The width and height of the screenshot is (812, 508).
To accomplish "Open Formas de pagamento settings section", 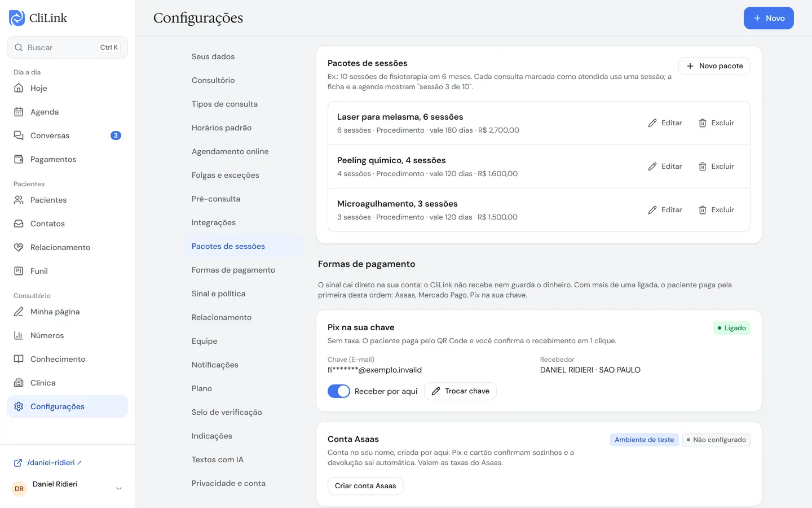I will point(244,270).
